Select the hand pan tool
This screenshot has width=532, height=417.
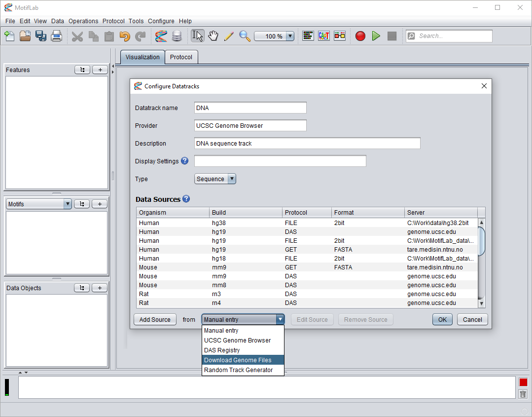click(213, 36)
